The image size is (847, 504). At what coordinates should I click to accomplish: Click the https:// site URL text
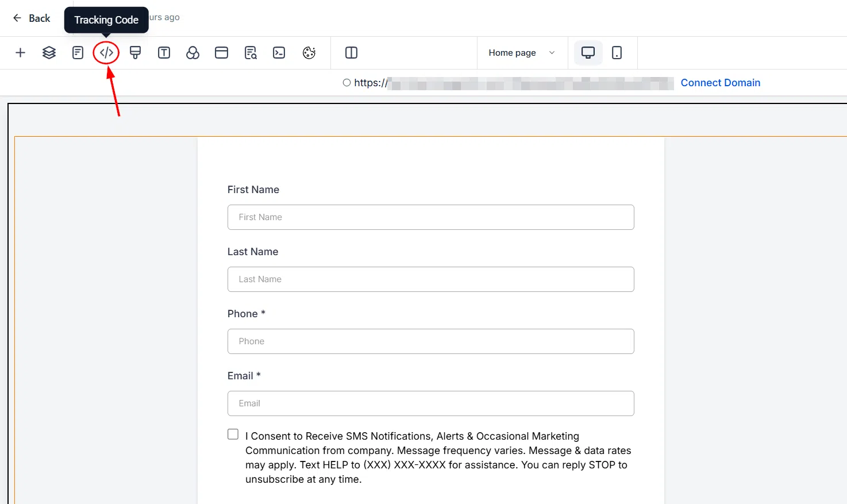(371, 83)
